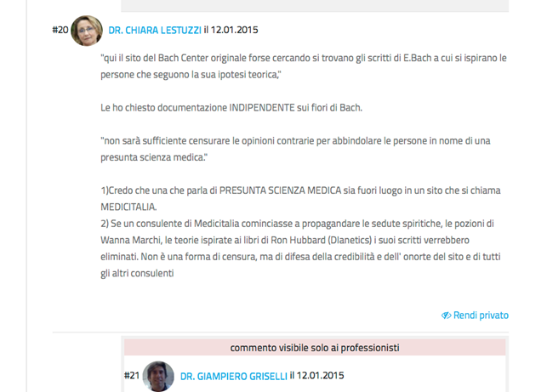Open Dr. Chiara Lestuzzi's profile link
This screenshot has width=547, height=392.
155,31
